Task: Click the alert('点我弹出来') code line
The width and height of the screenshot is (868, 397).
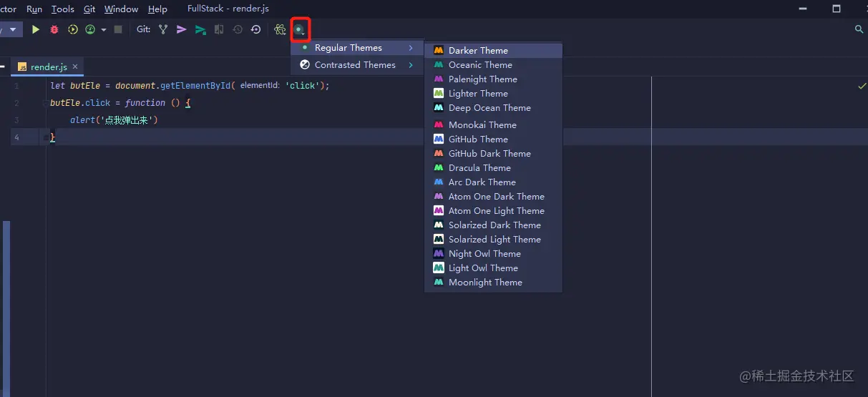Action: tap(114, 120)
